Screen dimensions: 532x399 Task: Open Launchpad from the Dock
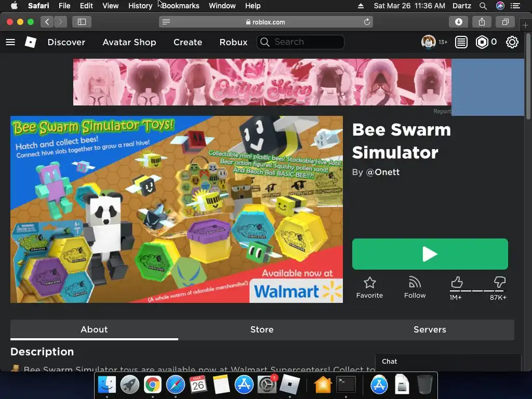click(x=129, y=385)
